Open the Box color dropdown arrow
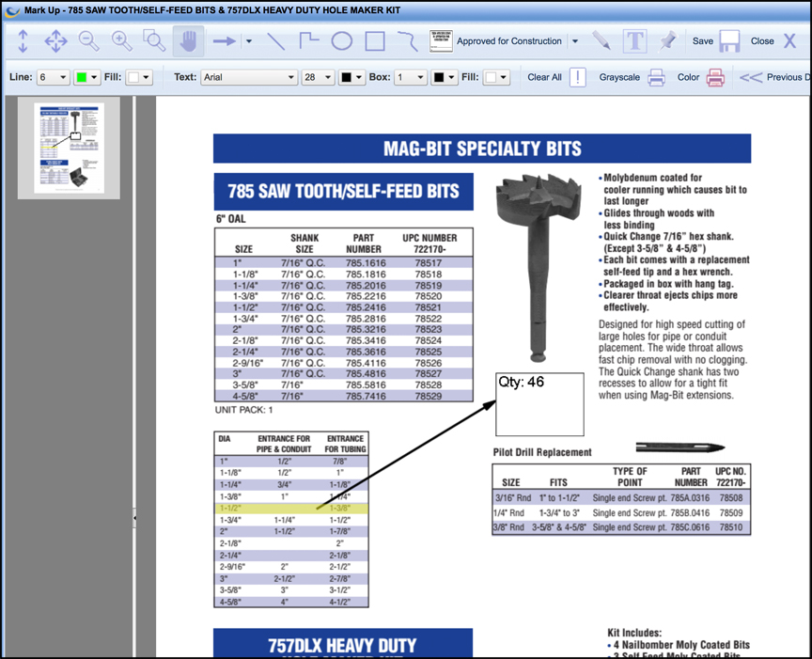This screenshot has width=812, height=659. (x=451, y=77)
